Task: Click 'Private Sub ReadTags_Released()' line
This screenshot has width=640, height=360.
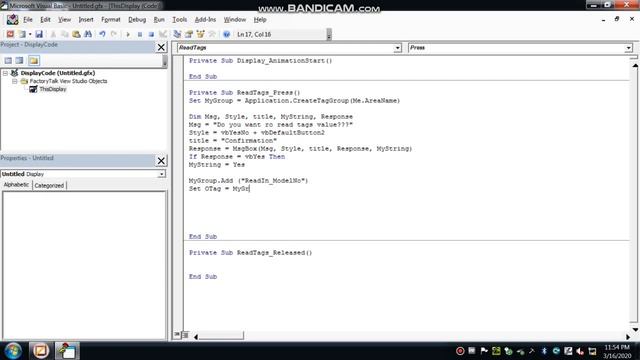Action: click(251, 253)
